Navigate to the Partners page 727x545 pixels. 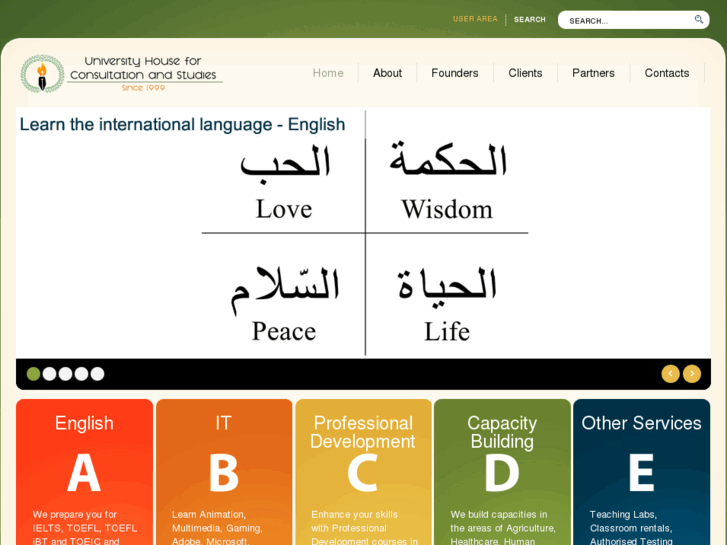coord(593,73)
